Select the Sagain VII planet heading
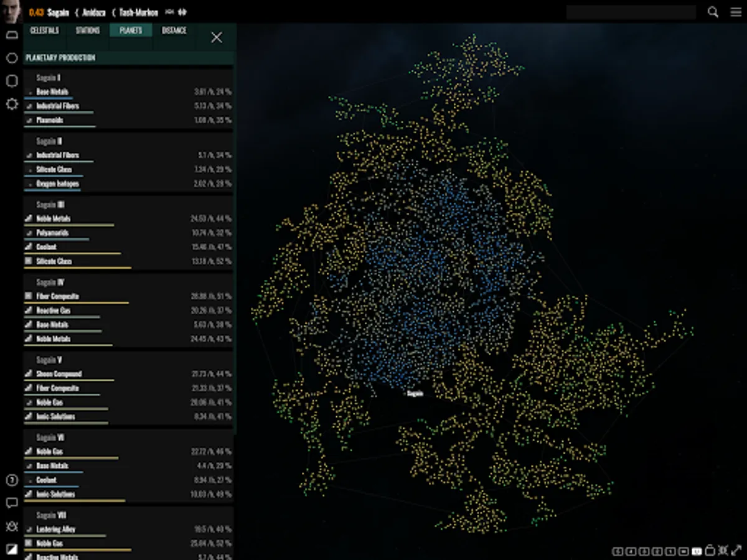747x560 pixels. click(52, 515)
